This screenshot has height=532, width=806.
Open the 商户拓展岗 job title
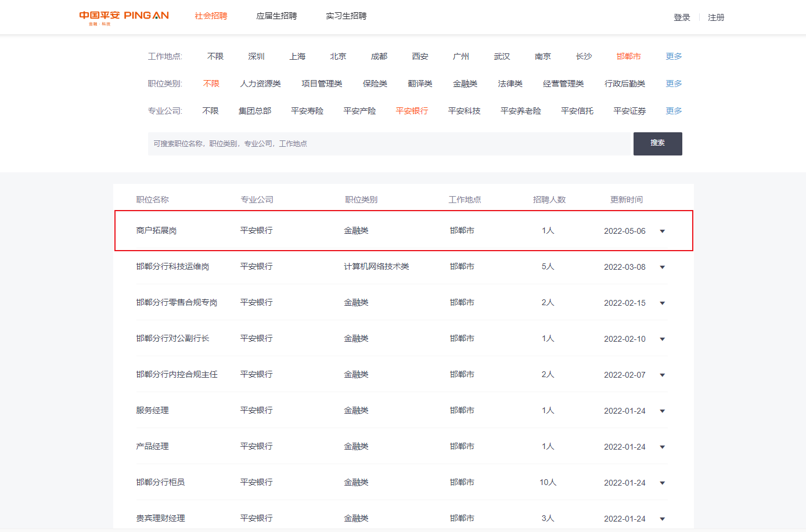156,230
